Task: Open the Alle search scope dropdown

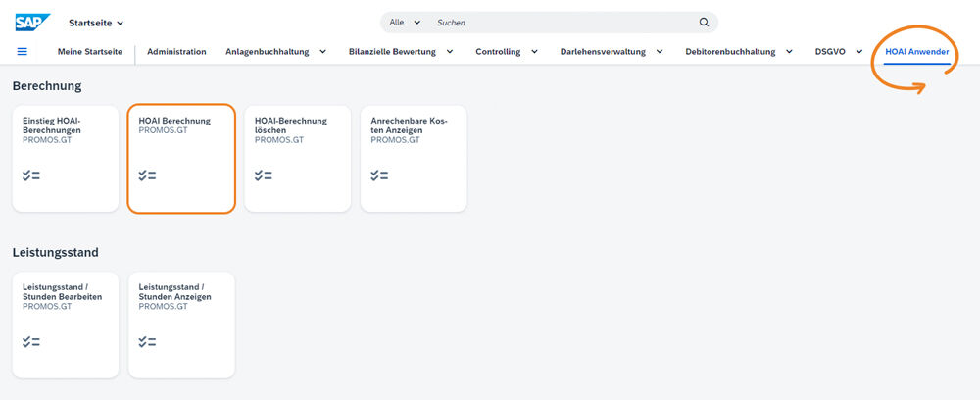Action: 405,23
